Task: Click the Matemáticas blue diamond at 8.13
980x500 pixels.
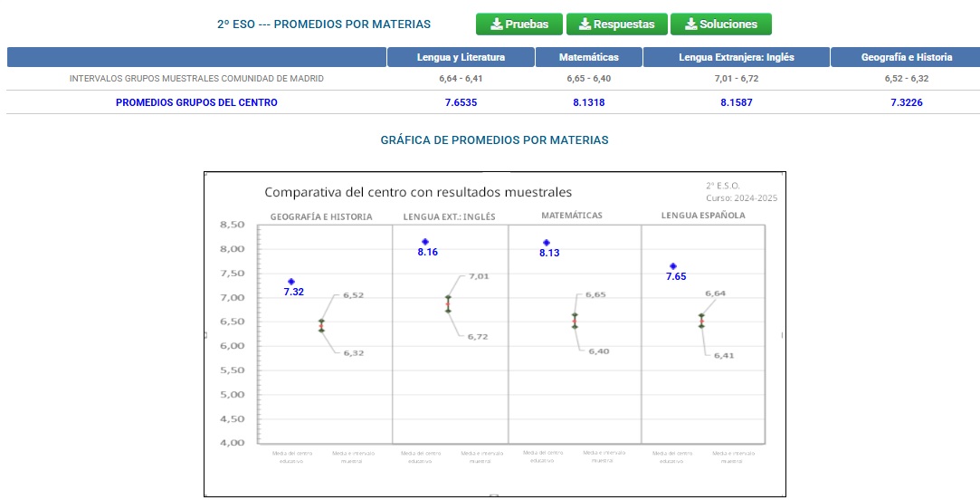Action: click(547, 243)
